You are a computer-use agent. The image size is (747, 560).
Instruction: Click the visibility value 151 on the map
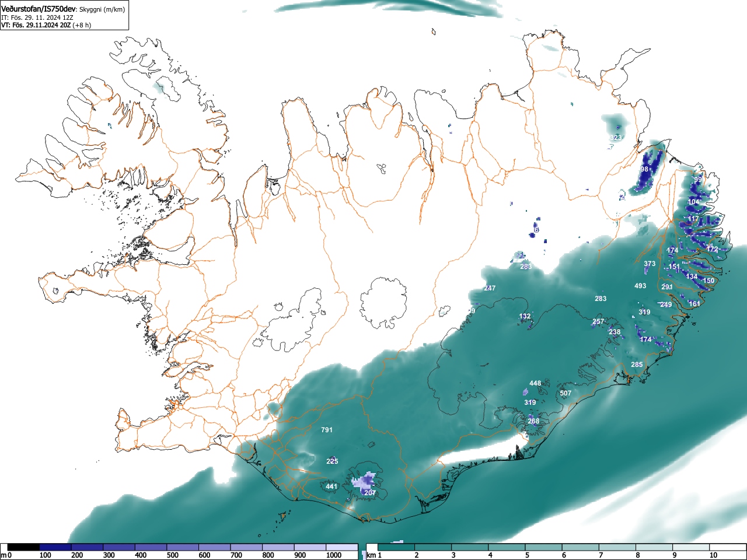[674, 267]
